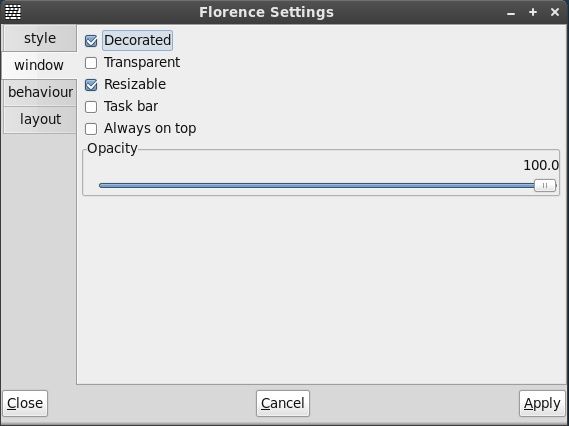Viewport: 569px width, 426px height.
Task: Select the window tab
Action: coord(39,65)
